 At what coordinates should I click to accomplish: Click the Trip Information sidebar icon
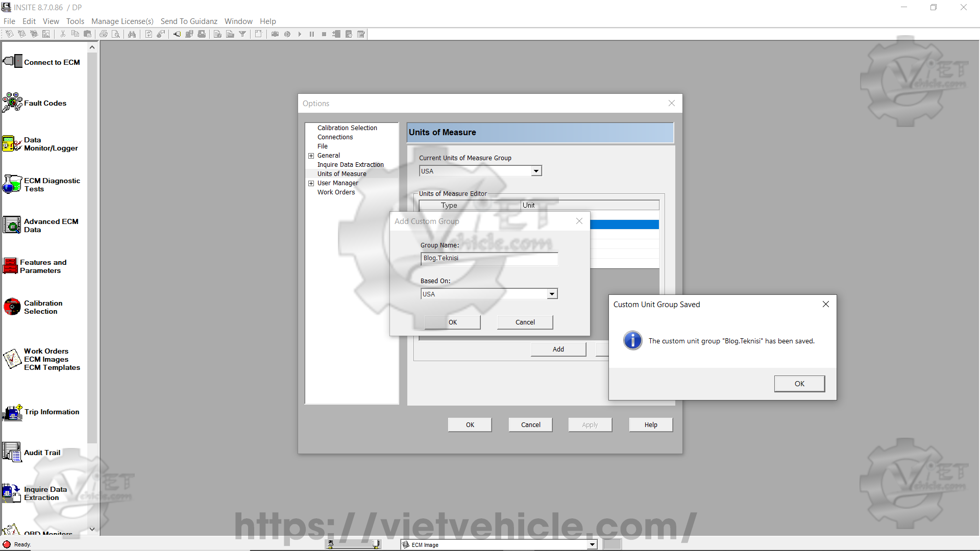tap(13, 412)
